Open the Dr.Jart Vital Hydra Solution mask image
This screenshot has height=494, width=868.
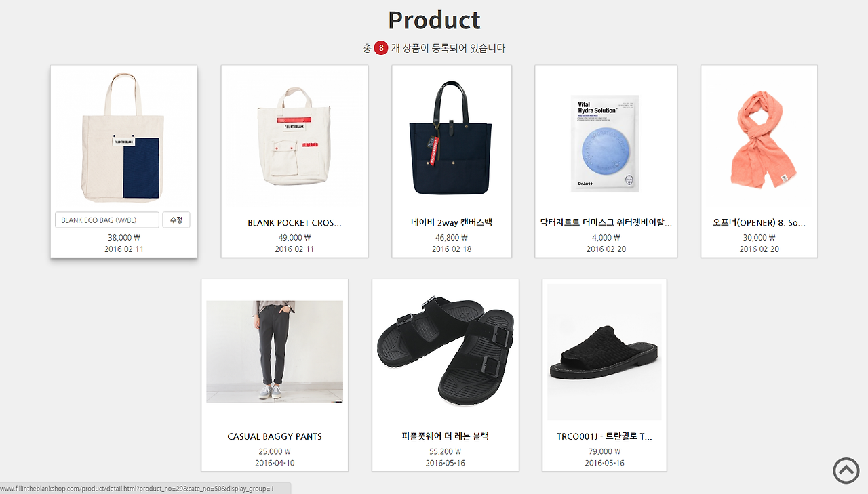tap(606, 143)
